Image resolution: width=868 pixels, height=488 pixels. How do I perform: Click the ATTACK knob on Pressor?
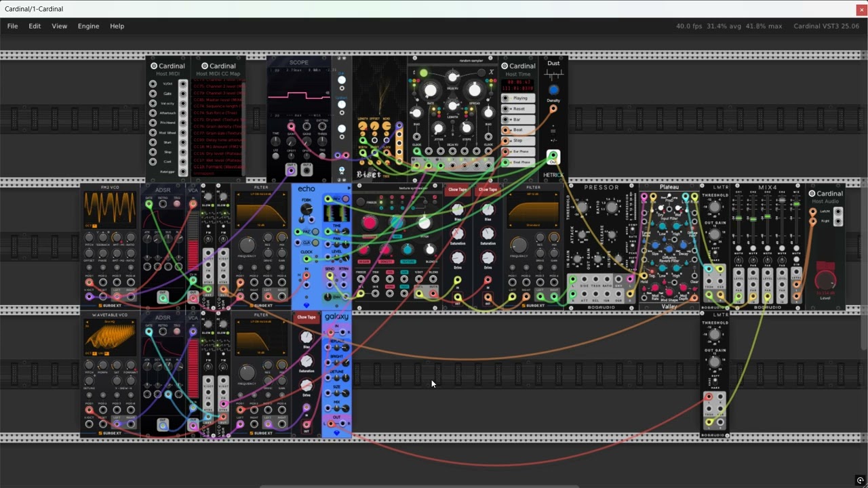click(x=582, y=235)
